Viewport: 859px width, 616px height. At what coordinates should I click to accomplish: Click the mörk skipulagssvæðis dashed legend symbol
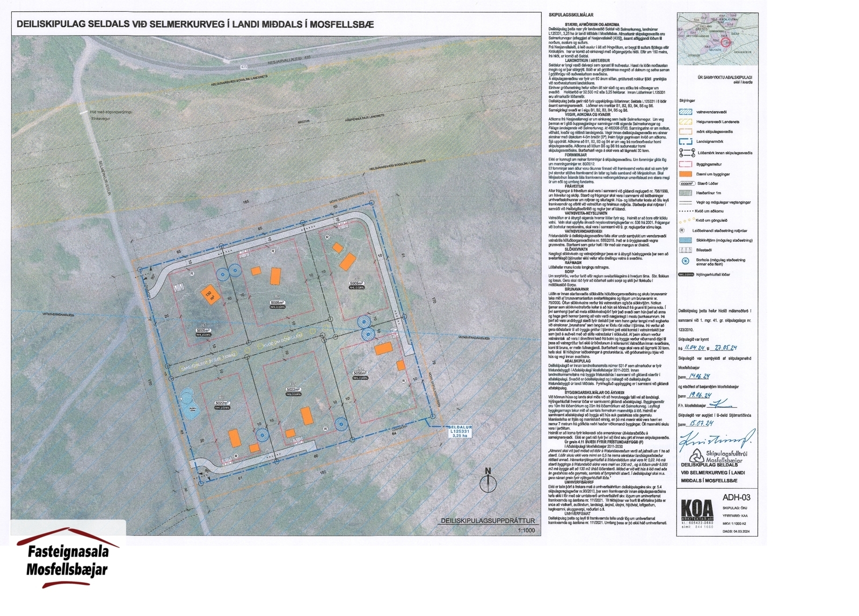[685, 132]
